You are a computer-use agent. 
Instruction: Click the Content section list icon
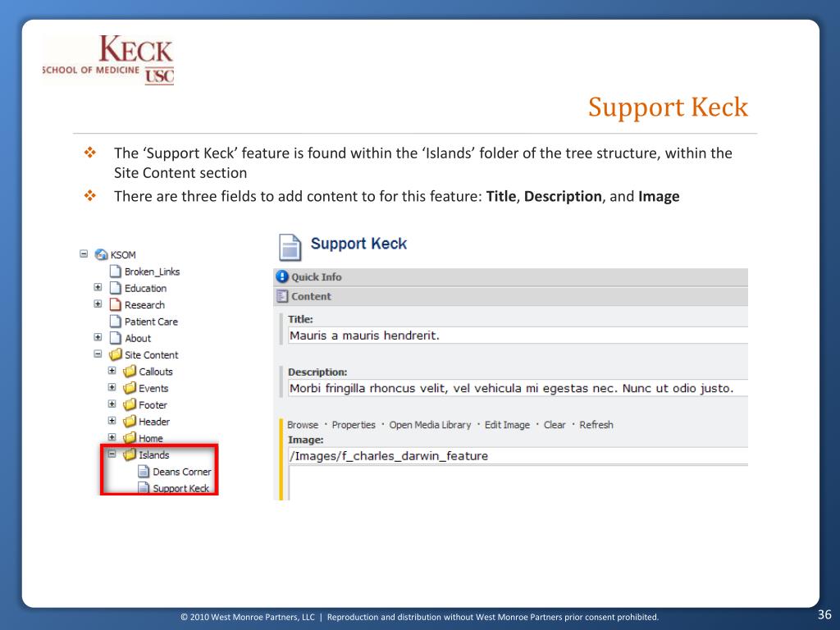pyautogui.click(x=282, y=295)
